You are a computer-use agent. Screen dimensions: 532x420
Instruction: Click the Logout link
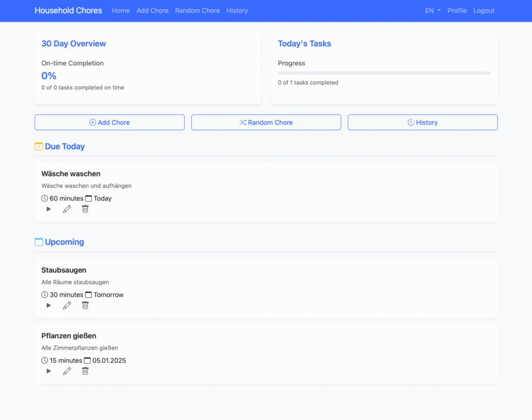pos(484,10)
